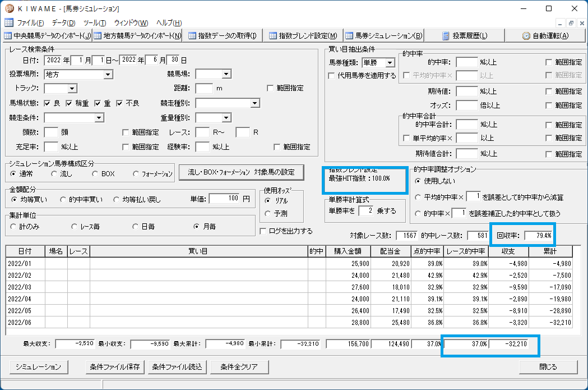This screenshot has width=588, height=390.
Task: Select 馬券シミュレーション toolbar button
Action: pos(384,36)
